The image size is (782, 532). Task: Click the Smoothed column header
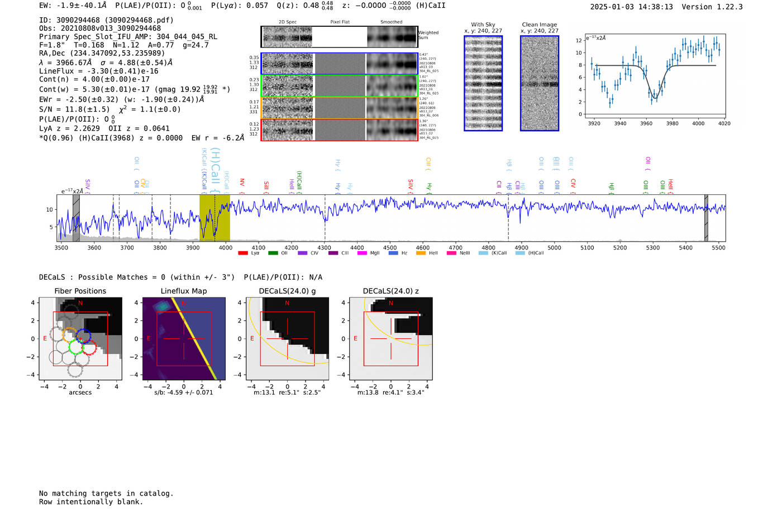[x=392, y=22]
